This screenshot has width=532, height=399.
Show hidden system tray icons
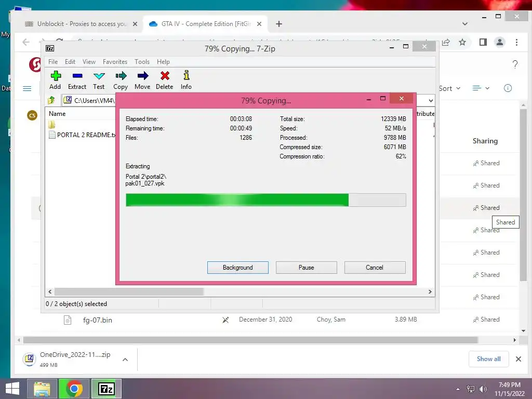458,389
